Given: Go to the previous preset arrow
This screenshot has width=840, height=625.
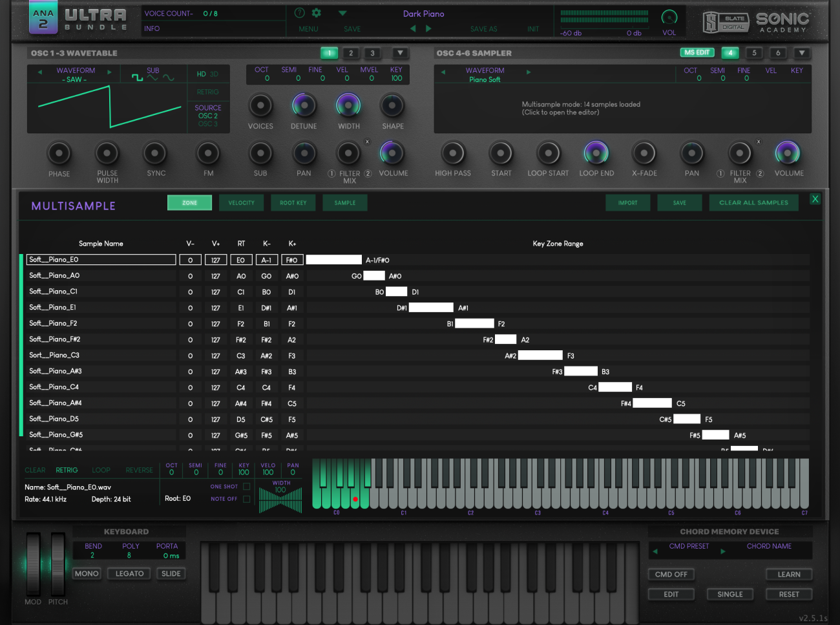Looking at the screenshot, I should pos(413,28).
